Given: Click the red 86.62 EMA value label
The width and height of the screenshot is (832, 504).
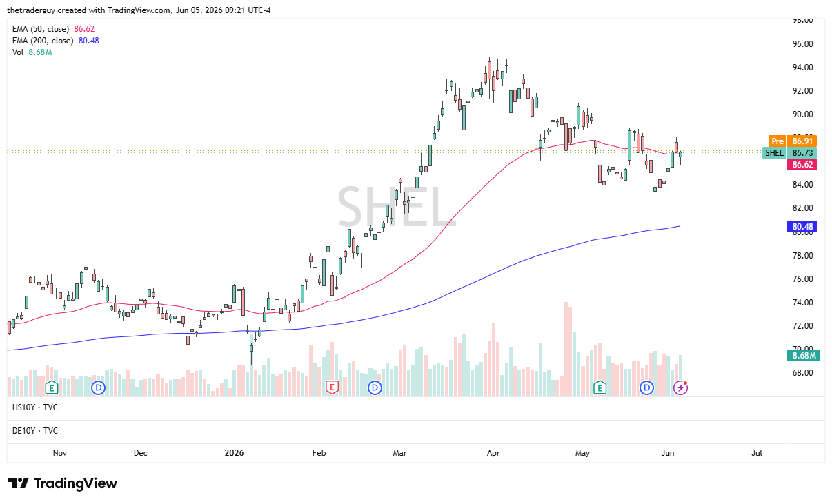Looking at the screenshot, I should pos(802,165).
